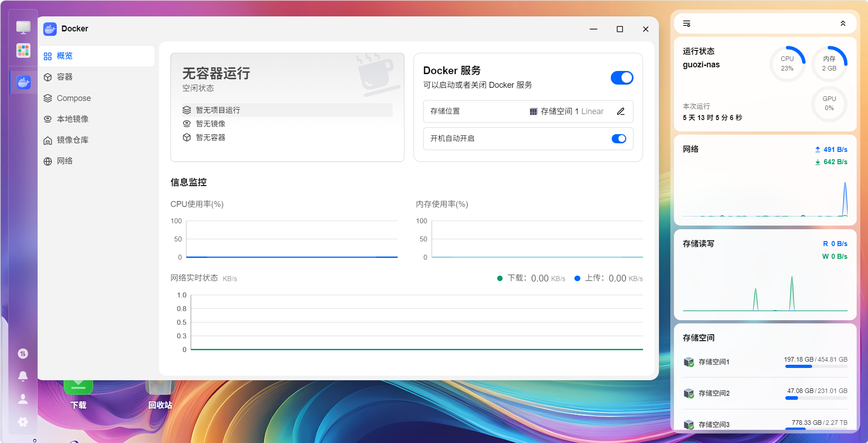Click the 内存 2 GB gauge
The image size is (868, 443).
pos(829,64)
